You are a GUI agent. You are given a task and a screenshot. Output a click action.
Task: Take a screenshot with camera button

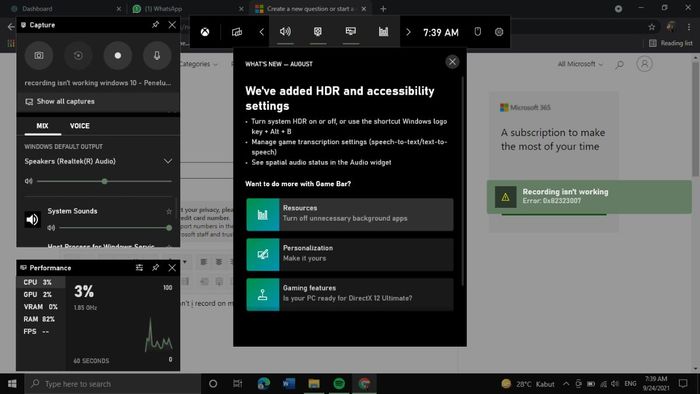pos(39,55)
